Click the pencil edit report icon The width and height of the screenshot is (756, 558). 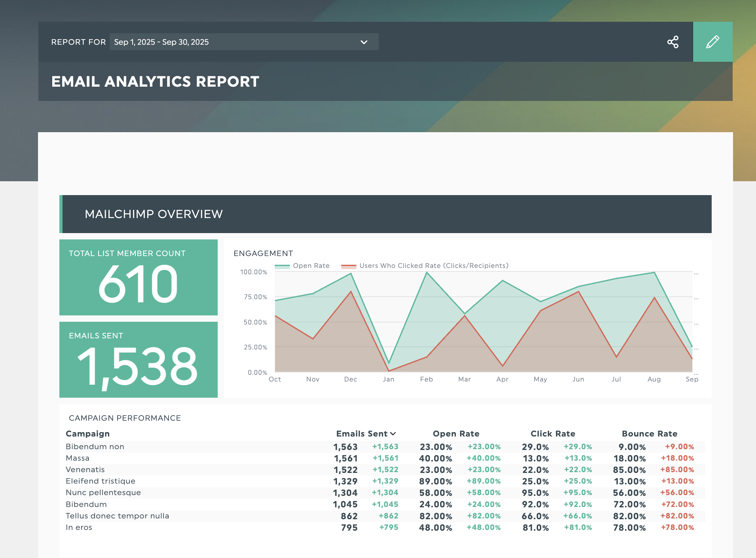pos(712,42)
